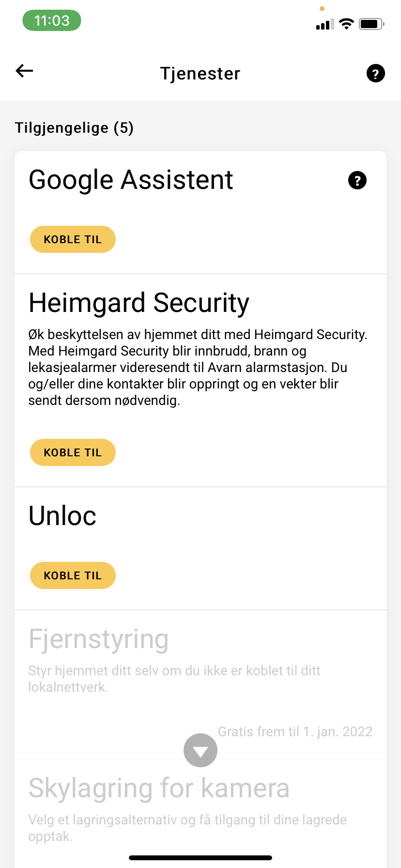Tap the Heimgard Security description text
This screenshot has height=868, width=401.
[198, 367]
